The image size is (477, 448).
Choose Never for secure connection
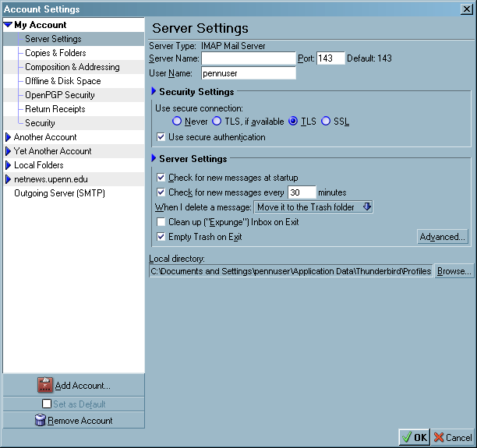[x=177, y=121]
